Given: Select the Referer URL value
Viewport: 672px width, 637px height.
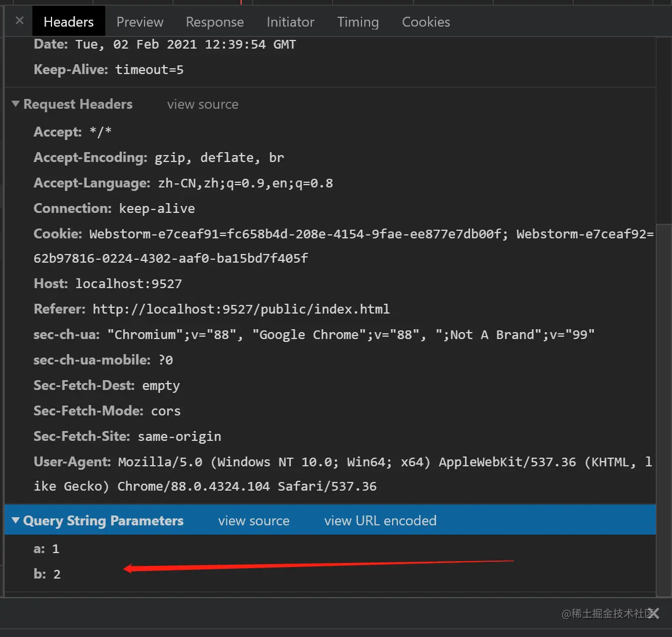Looking at the screenshot, I should 241,309.
